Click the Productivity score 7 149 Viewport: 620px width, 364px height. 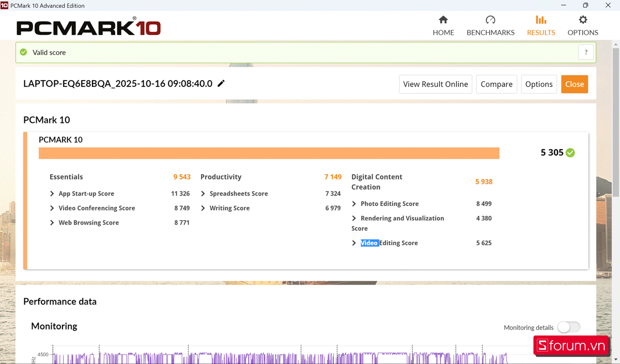click(x=333, y=177)
